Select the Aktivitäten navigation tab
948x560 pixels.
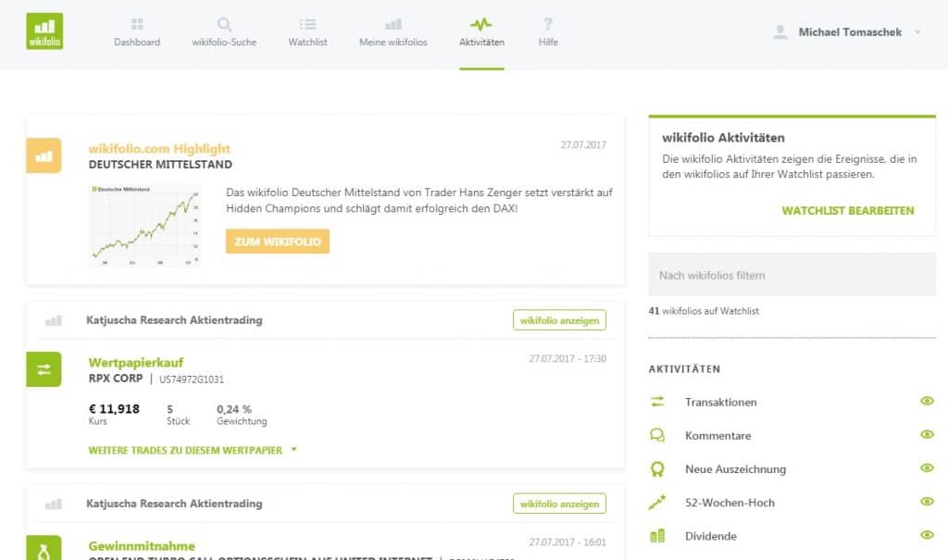(481, 32)
